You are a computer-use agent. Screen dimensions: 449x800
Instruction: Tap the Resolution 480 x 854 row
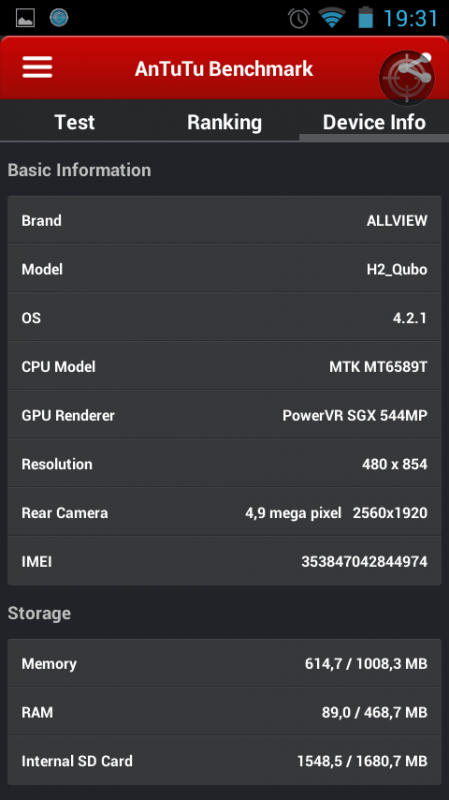tap(224, 464)
